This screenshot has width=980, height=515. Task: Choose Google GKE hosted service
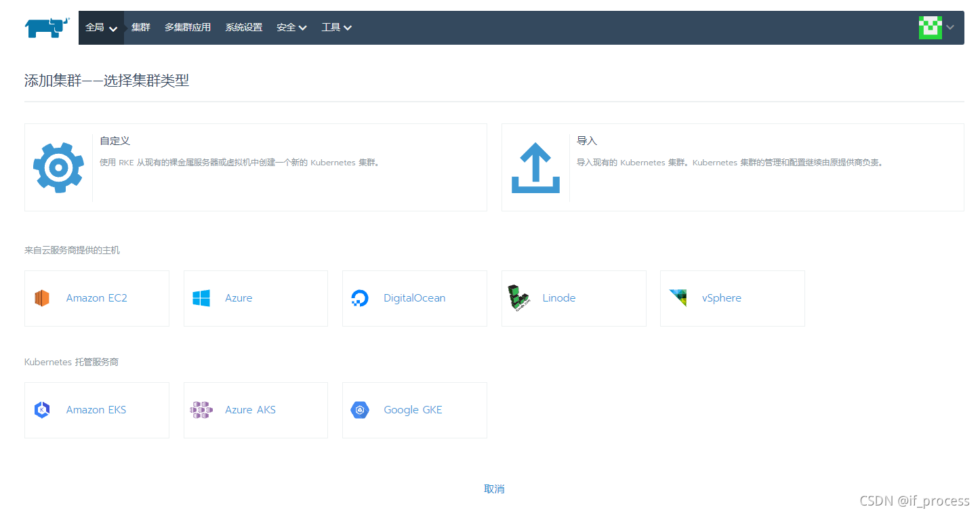tap(415, 410)
